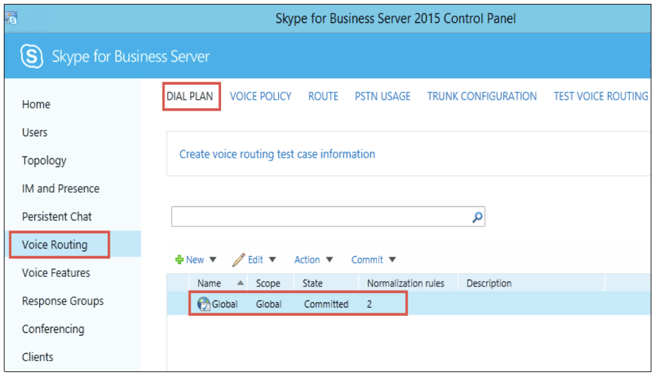655x376 pixels.
Task: Select the Global dial plan name cell
Action: [225, 304]
